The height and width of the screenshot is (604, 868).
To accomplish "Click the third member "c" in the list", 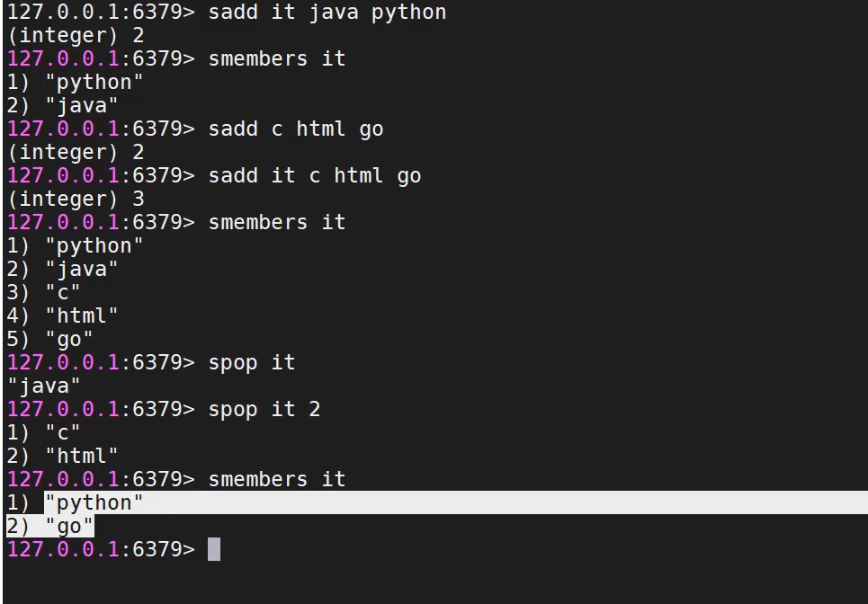I will click(62, 292).
